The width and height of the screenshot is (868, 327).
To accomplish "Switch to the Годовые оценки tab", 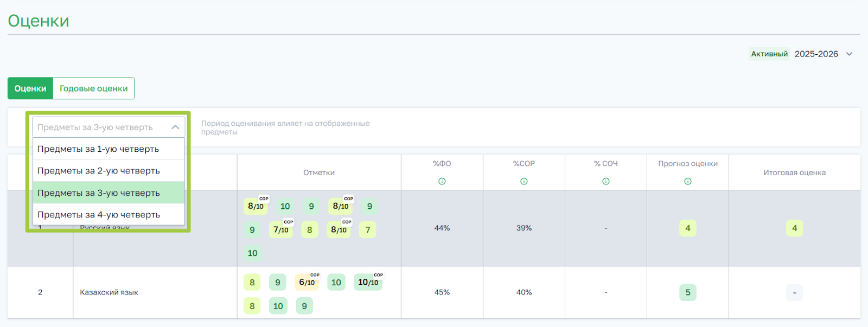I will click(x=94, y=88).
